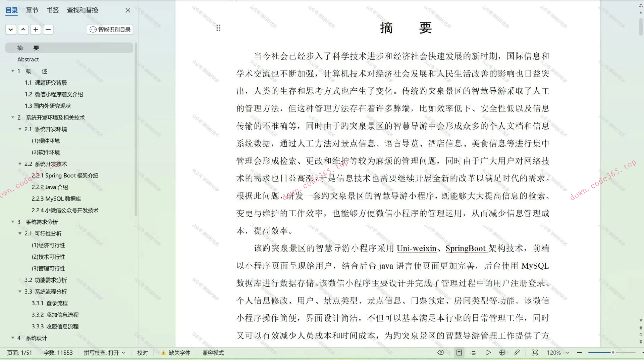Open outline view from the status bar
Viewport: 644px width, 360px height.
pos(473,353)
